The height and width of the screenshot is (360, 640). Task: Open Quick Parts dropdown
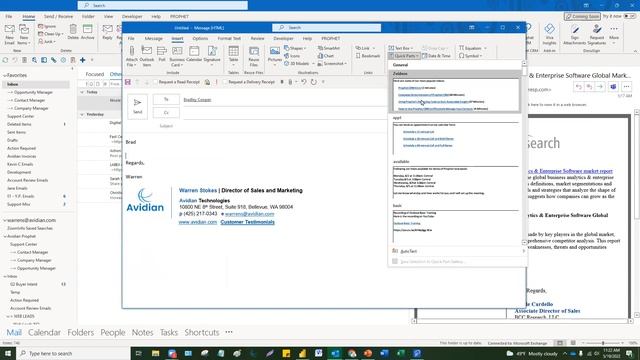(x=404, y=56)
